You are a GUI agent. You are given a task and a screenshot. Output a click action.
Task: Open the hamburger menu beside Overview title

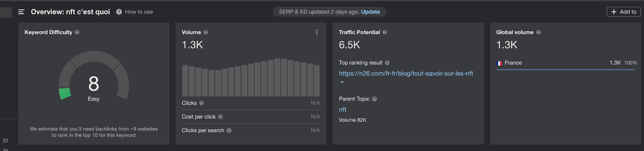tap(21, 12)
